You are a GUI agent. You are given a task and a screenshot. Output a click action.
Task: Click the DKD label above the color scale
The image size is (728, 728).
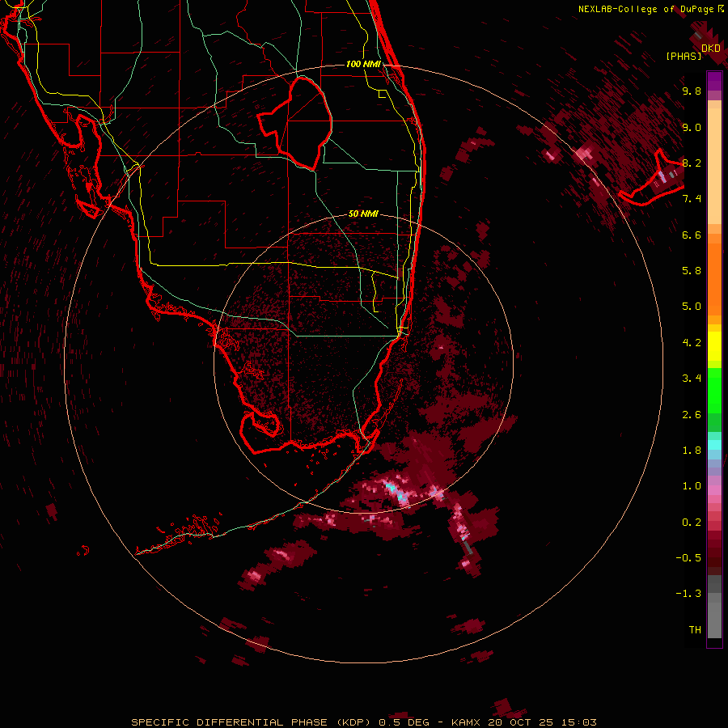tap(711, 48)
